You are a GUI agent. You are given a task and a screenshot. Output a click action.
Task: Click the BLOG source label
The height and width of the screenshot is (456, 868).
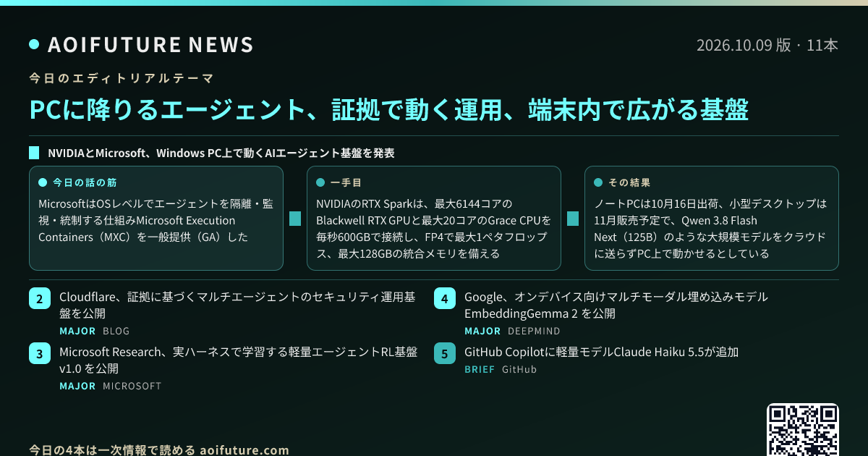point(116,331)
